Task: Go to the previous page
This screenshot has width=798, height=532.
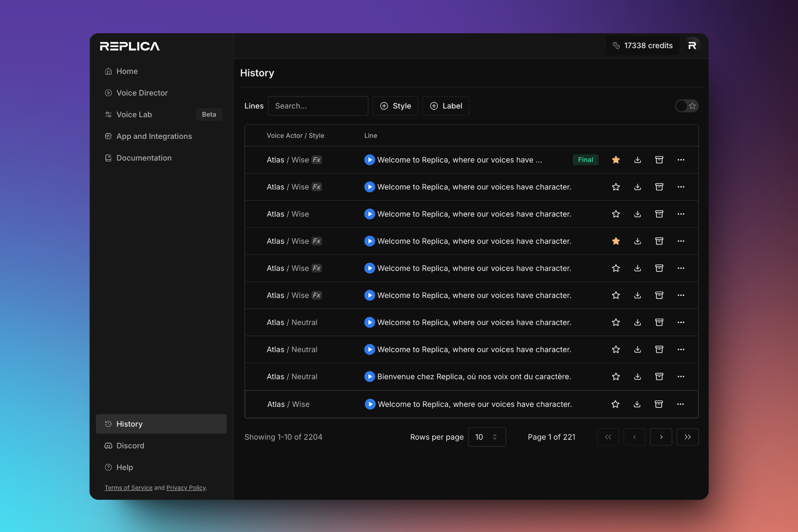Action: 634,437
